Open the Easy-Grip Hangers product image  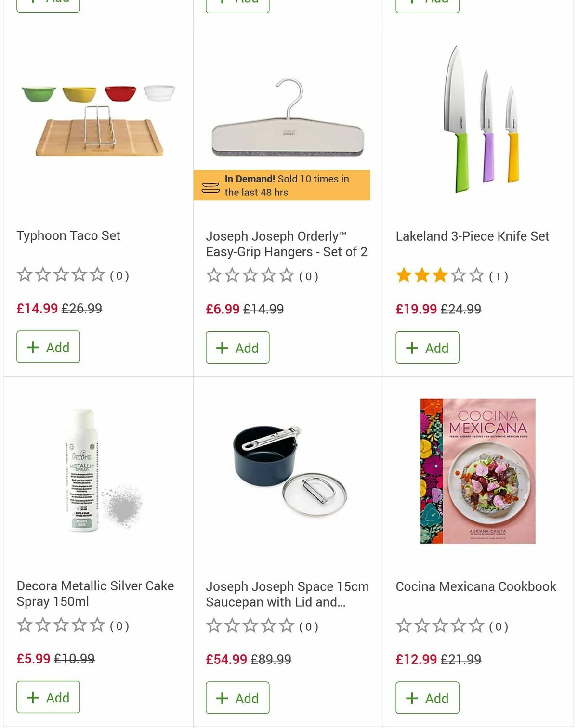(288, 118)
